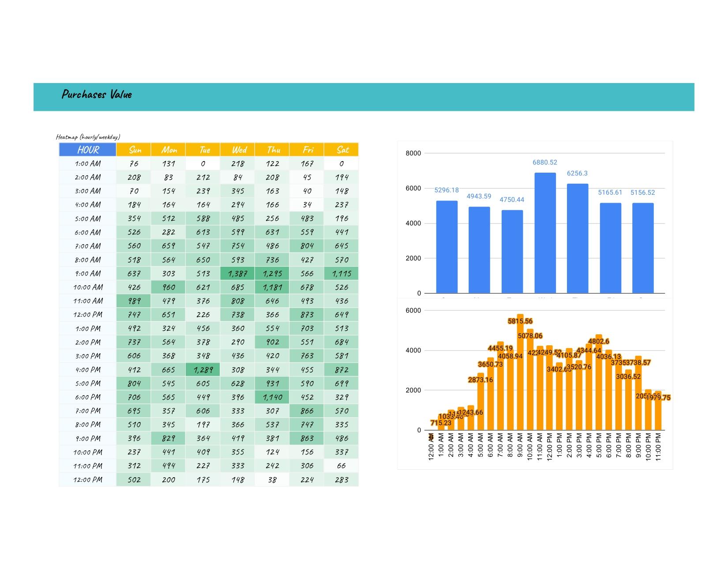
Task: Select the Monday cell with value 960
Action: click(168, 287)
